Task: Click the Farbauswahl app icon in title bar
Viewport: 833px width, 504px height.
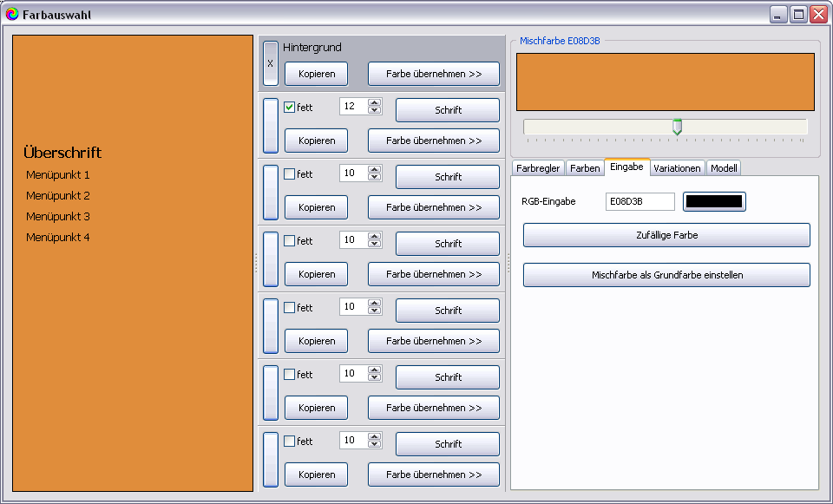Action: [x=11, y=15]
